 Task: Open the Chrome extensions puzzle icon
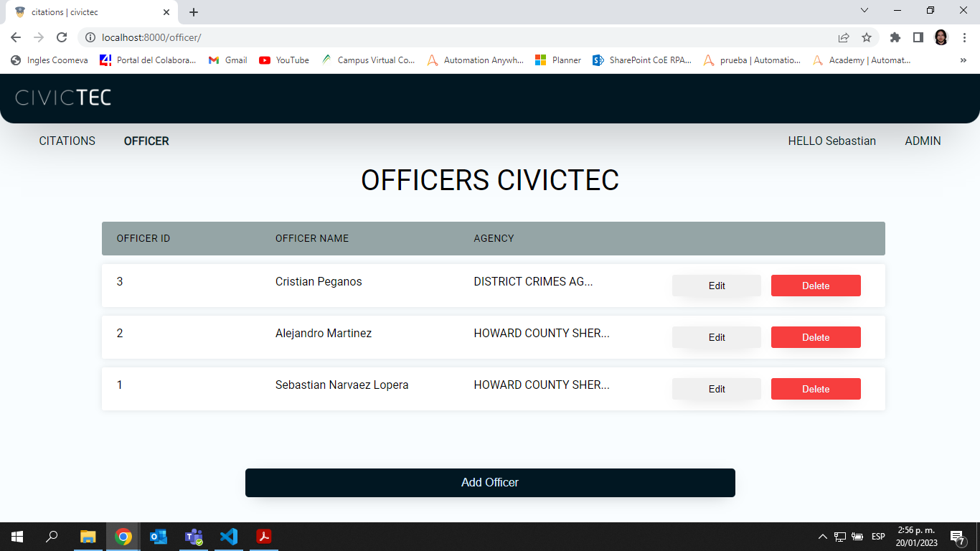point(895,37)
